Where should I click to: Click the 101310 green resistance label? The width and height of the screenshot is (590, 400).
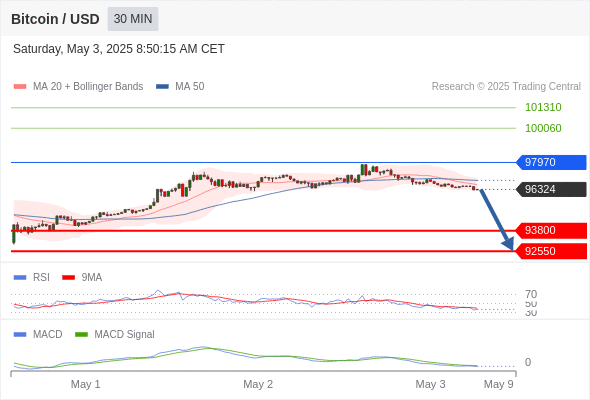pos(543,107)
